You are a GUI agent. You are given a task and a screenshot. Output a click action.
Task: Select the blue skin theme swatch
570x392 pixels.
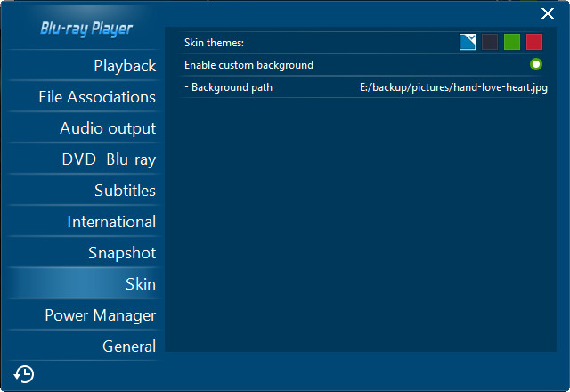coord(468,42)
